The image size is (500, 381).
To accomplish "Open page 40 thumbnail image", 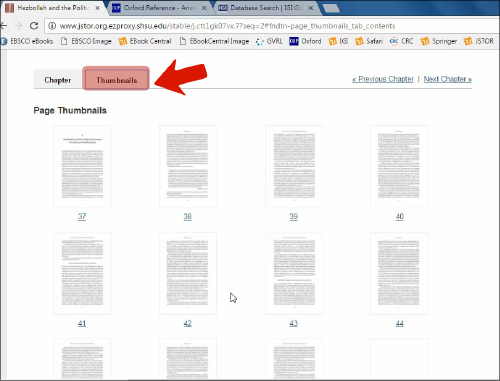I will point(399,166).
